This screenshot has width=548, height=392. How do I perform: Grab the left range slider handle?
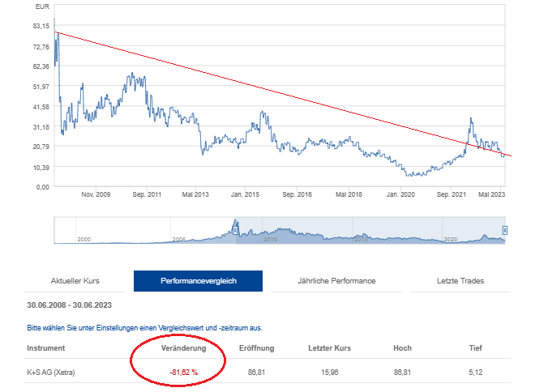coord(236,230)
